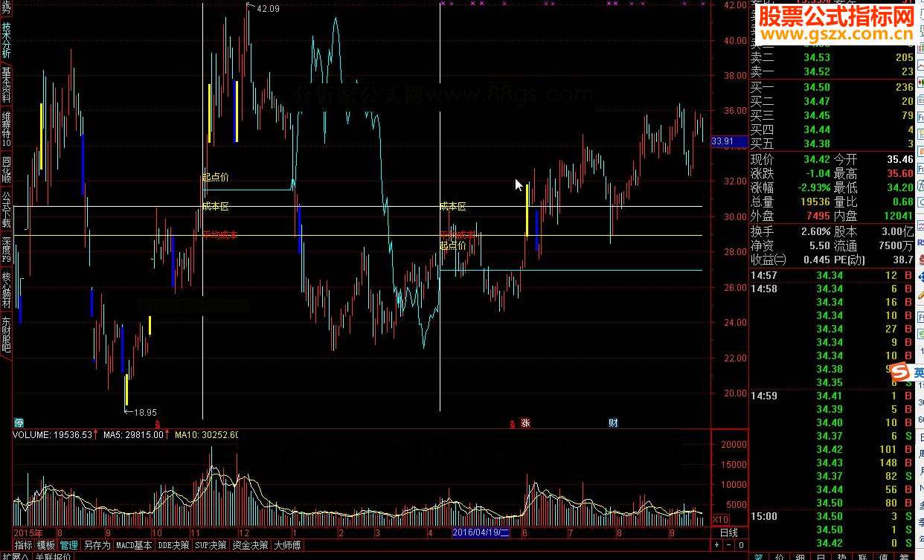Click the 14:57 tick trade row
Screen dimensions: 924x560
tap(832, 275)
